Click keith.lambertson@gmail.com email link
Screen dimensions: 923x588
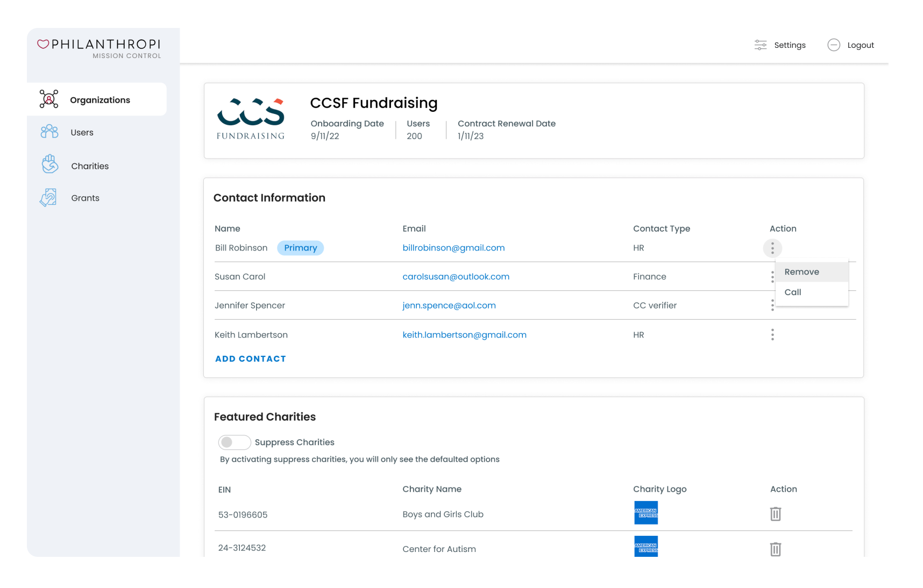point(464,334)
